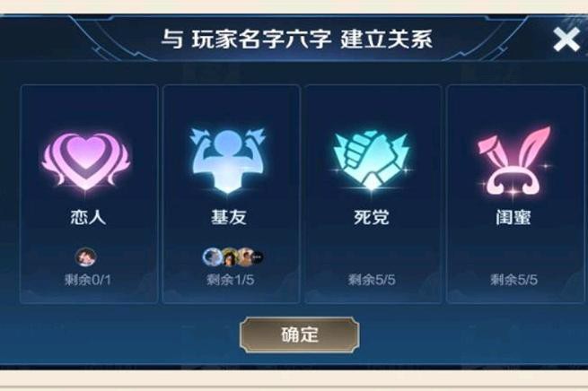Image resolution: width=588 pixels, height=391 pixels.
Task: Open the first avatar under 基友
Action: [x=212, y=256]
